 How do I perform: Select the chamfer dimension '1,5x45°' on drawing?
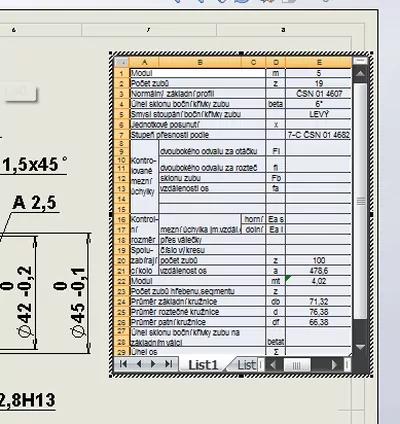coord(35,165)
